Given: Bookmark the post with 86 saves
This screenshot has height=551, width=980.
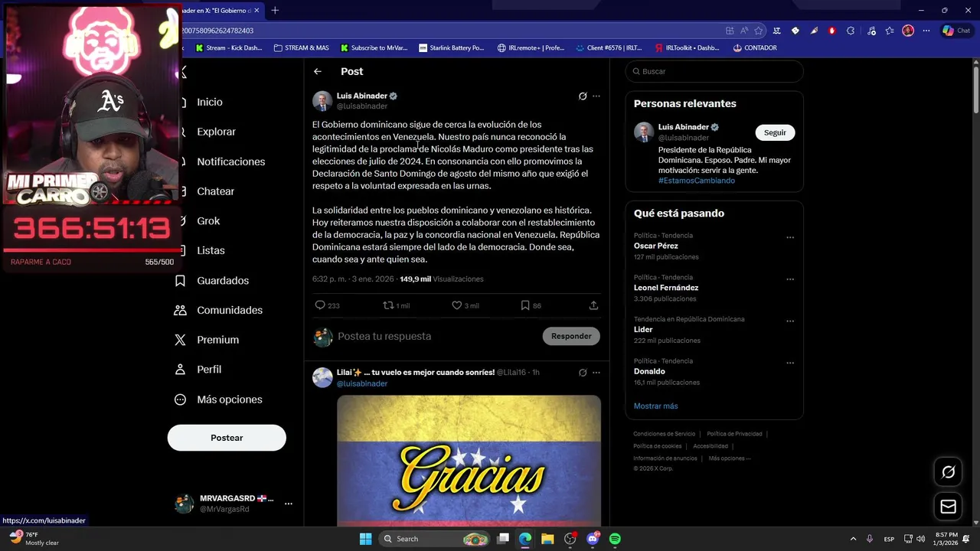Looking at the screenshot, I should (525, 305).
